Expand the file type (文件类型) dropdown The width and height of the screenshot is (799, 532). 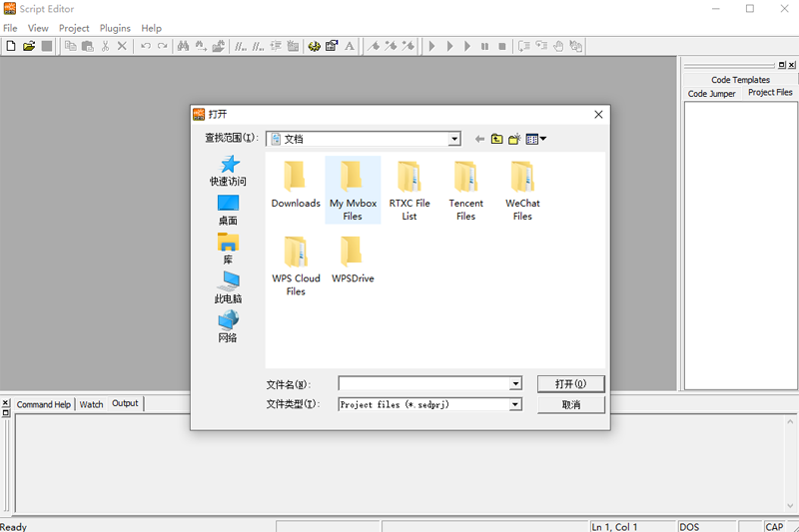(515, 404)
